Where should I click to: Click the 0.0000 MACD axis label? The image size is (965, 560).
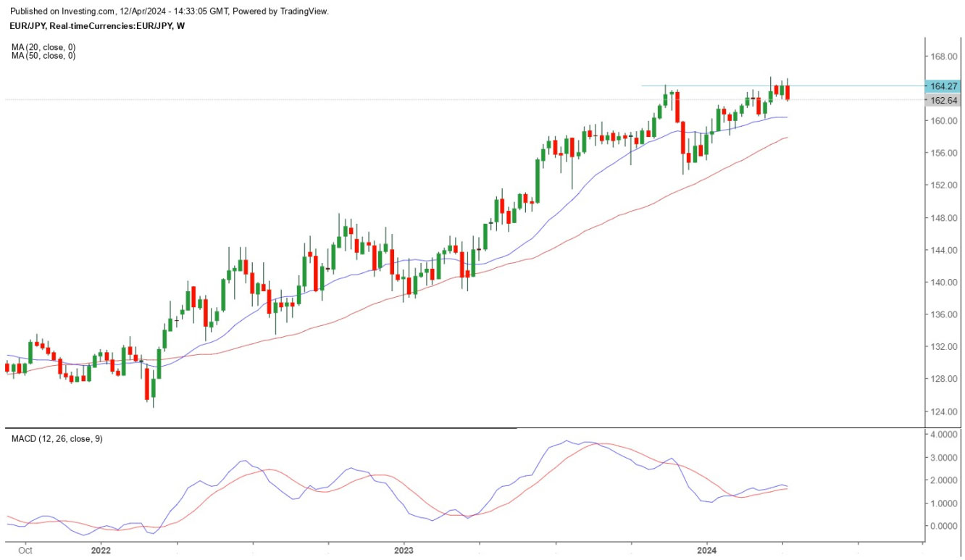pyautogui.click(x=945, y=526)
